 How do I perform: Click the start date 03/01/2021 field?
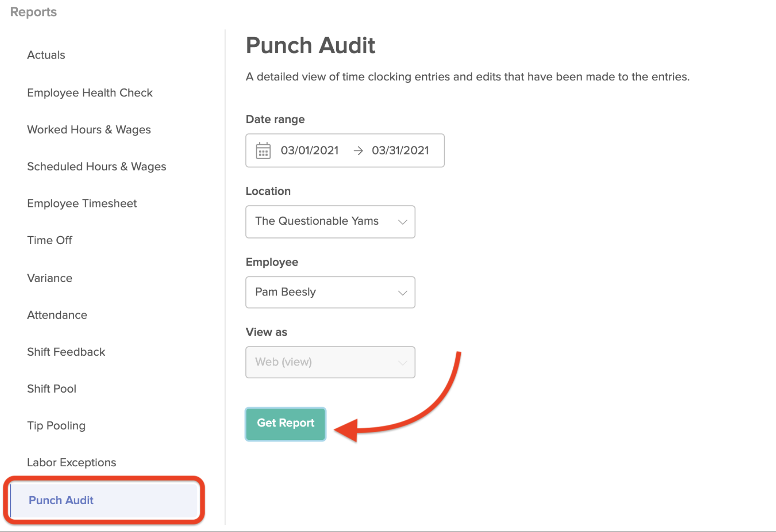coord(310,150)
